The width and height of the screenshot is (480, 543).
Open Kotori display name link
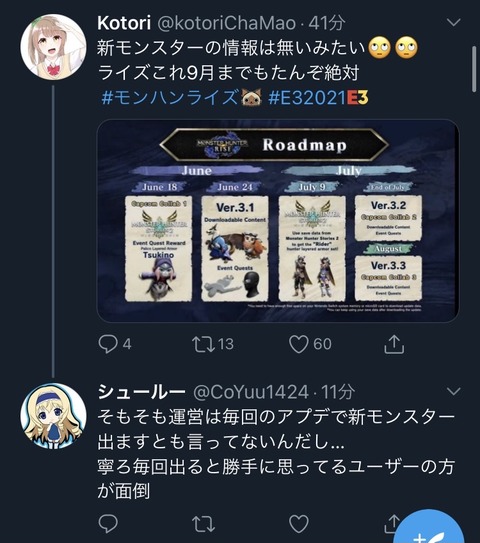(x=124, y=23)
